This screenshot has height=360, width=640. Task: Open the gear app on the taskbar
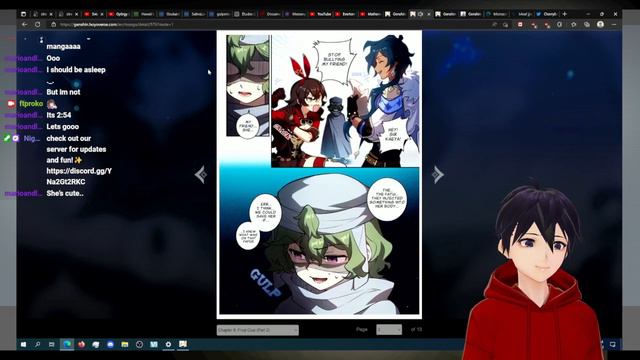coord(168,344)
